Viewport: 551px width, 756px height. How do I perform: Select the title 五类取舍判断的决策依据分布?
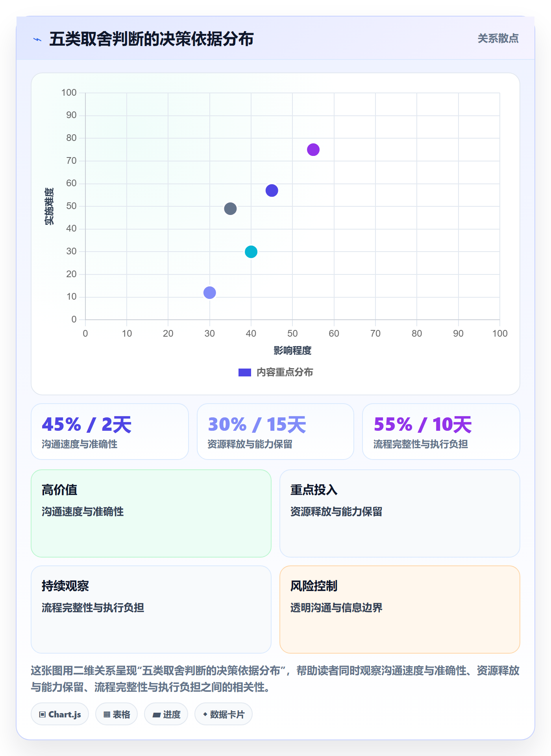pyautogui.click(x=151, y=39)
